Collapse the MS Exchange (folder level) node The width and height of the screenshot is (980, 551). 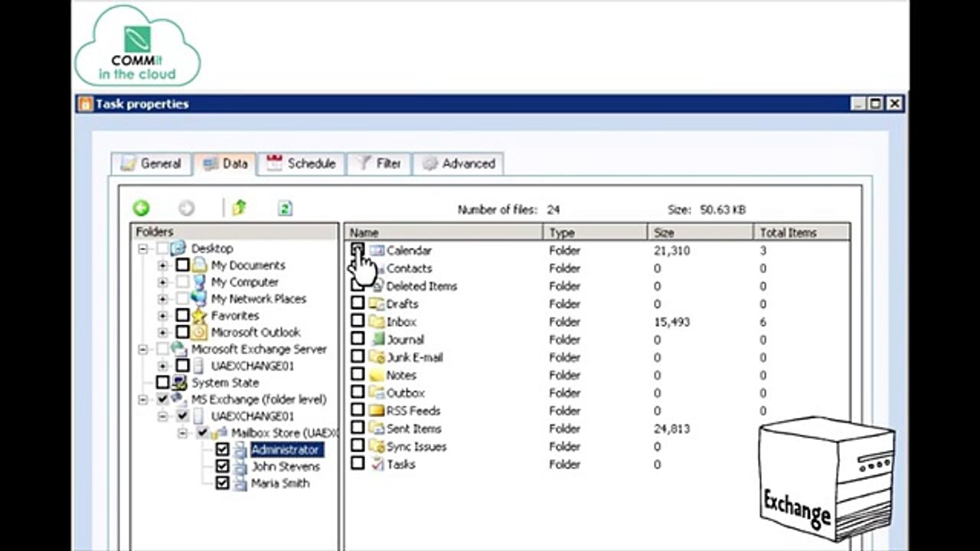click(x=142, y=399)
